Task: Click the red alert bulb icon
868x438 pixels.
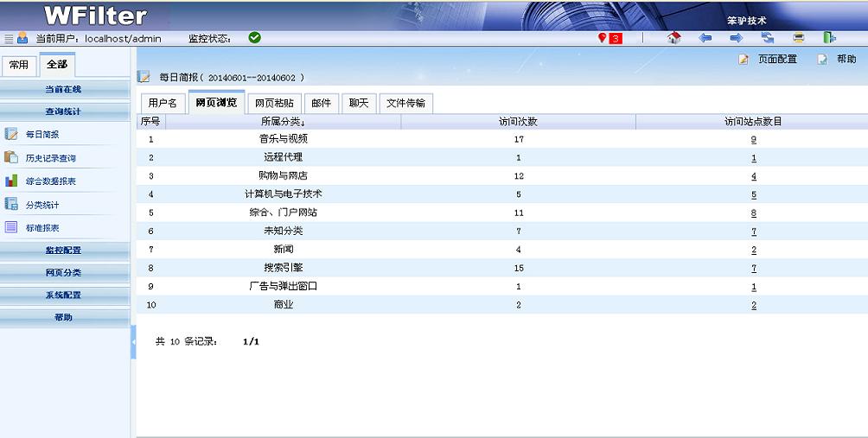Action: [x=603, y=38]
